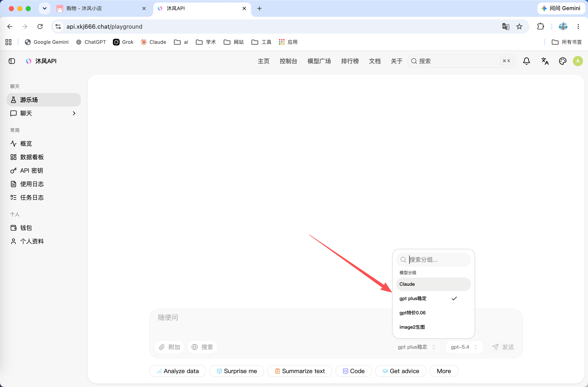Select the checked gpt plus稳定 group

click(x=433, y=298)
